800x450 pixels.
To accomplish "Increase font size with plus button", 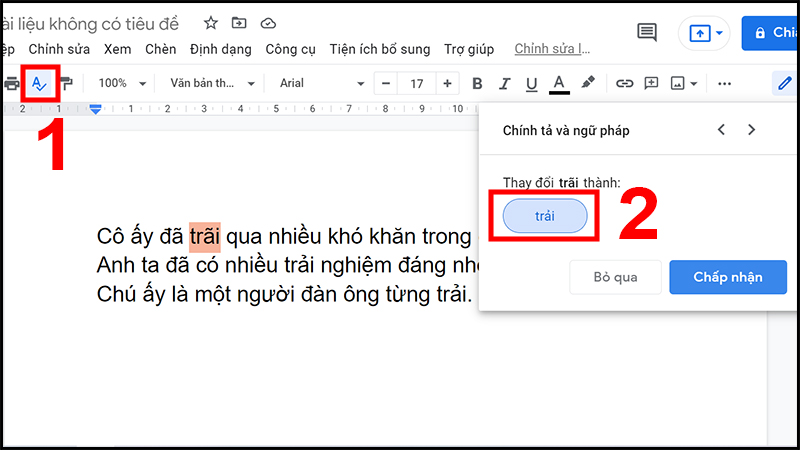I will click(447, 83).
